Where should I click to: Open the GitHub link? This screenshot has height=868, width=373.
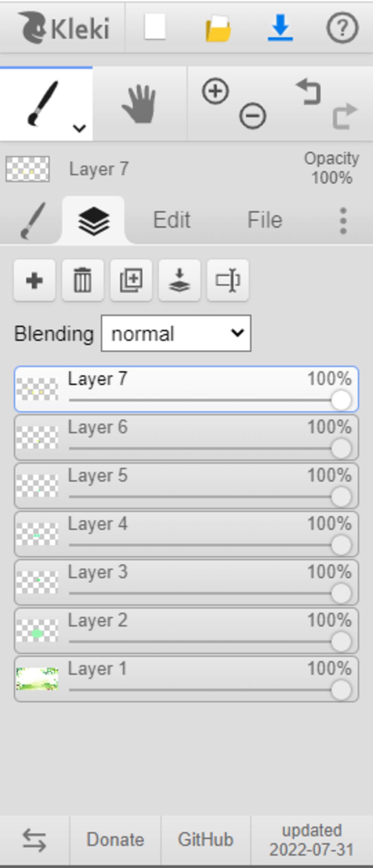tap(205, 840)
